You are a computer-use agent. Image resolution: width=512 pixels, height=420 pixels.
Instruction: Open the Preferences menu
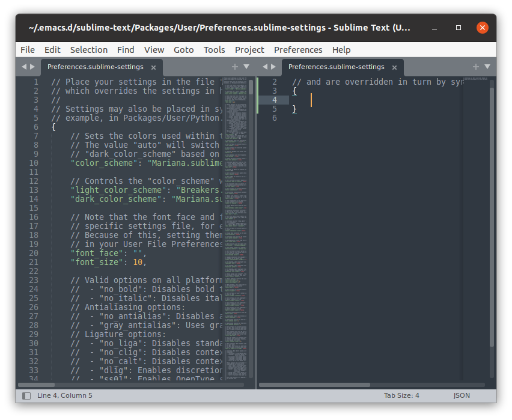[298, 50]
